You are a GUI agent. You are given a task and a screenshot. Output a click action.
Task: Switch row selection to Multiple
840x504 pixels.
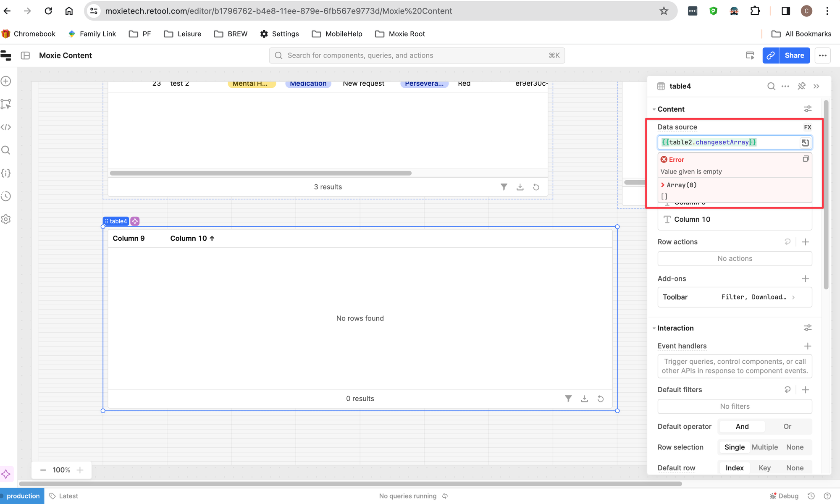[764, 447]
